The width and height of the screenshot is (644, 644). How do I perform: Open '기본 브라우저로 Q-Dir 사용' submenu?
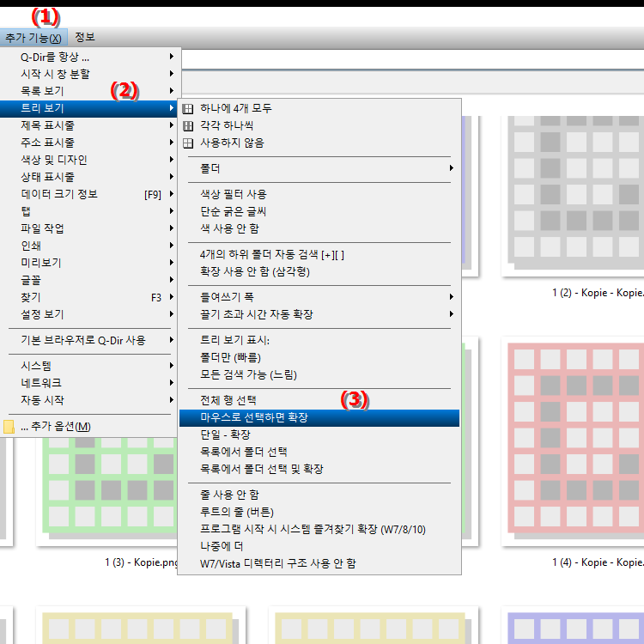tap(88, 341)
